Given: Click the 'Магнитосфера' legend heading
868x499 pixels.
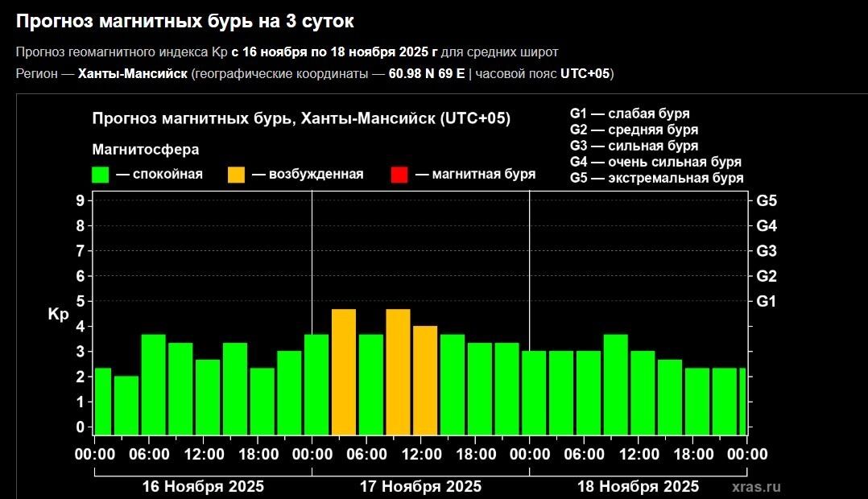Looking at the screenshot, I should click(x=146, y=149).
